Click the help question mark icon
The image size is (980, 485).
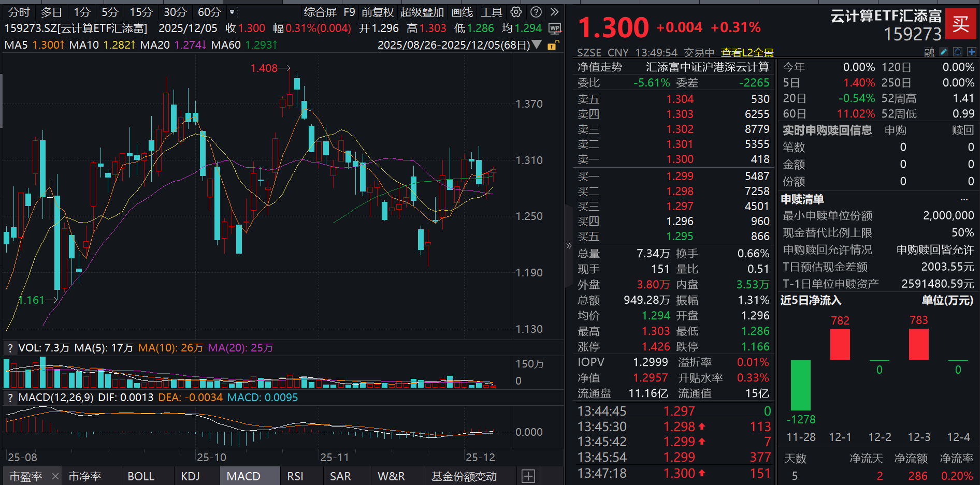(536, 12)
